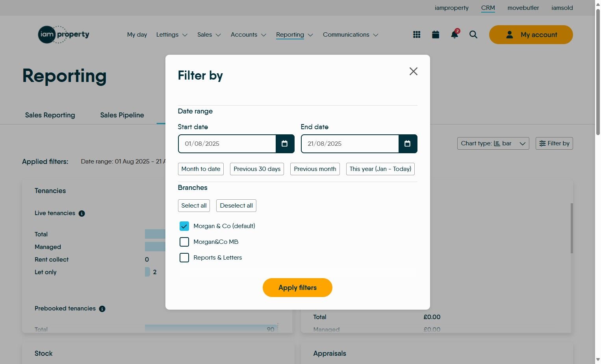Click the My account button

[x=531, y=35]
